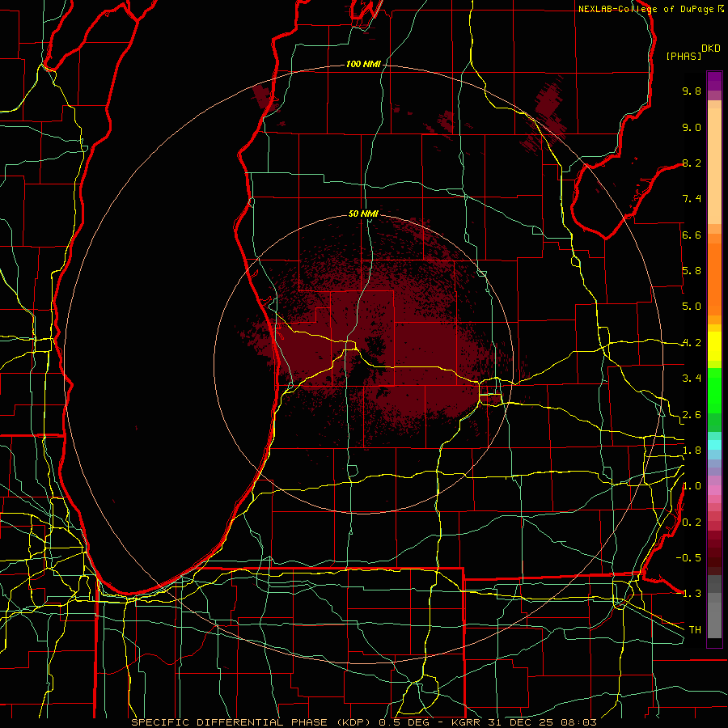This screenshot has width=728, height=728.
Task: Select the 4.2 legend value
Action: pyautogui.click(x=692, y=343)
